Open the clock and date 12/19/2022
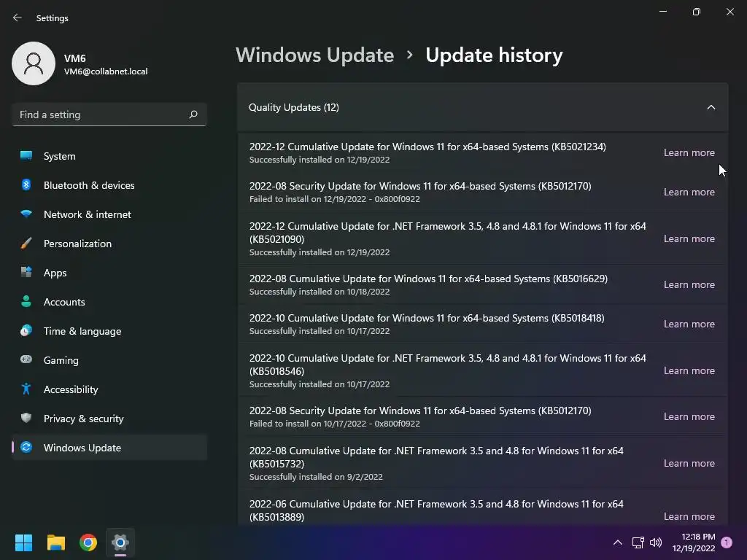The width and height of the screenshot is (747, 560). pos(694,542)
